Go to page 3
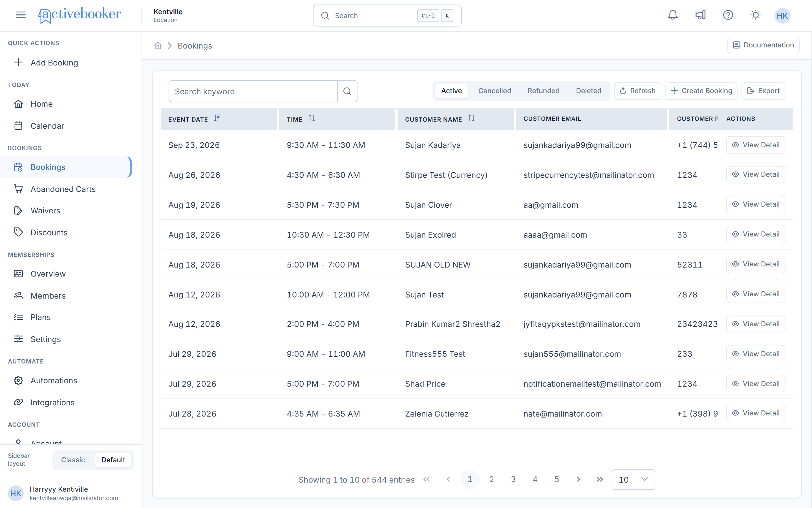This screenshot has height=508, width=812. (513, 479)
